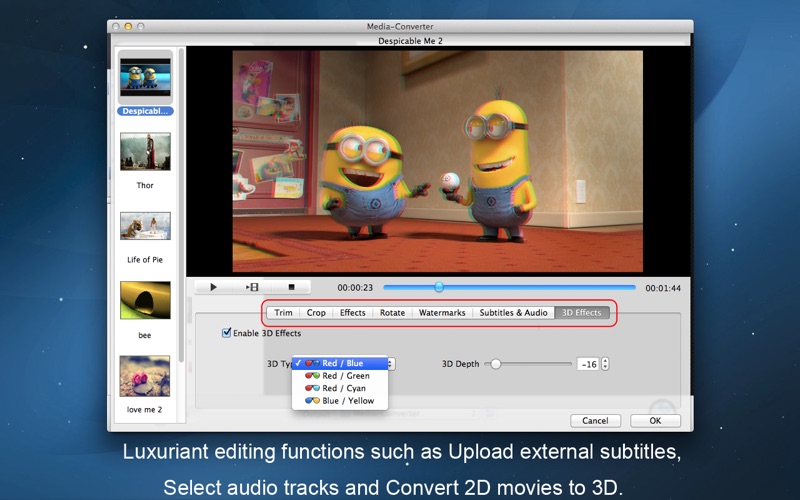Select the 3D Effects tab

click(582, 312)
